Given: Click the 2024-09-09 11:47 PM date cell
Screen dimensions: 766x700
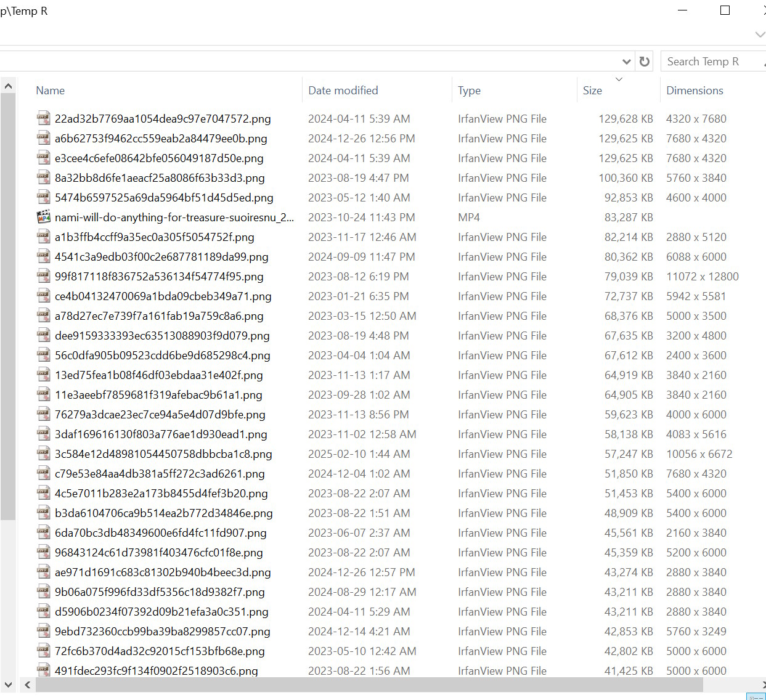Looking at the screenshot, I should (362, 257).
